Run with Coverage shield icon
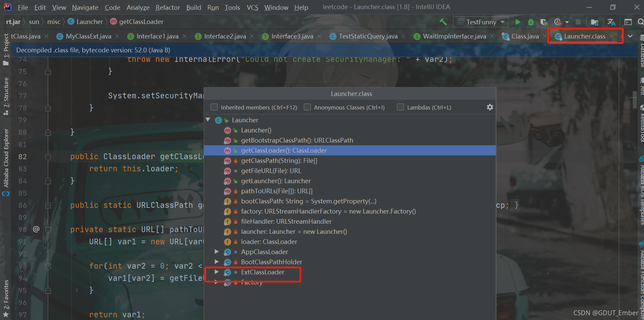This screenshot has width=644, height=320. click(543, 22)
